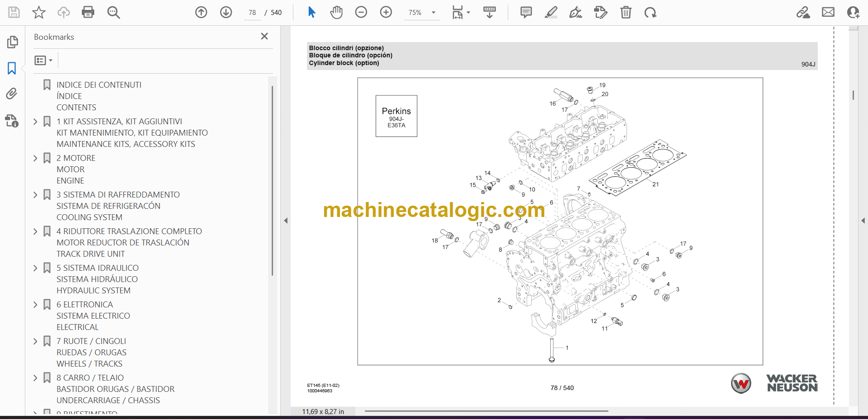Click the page number input field
The height and width of the screenshot is (419, 868).
pos(252,13)
